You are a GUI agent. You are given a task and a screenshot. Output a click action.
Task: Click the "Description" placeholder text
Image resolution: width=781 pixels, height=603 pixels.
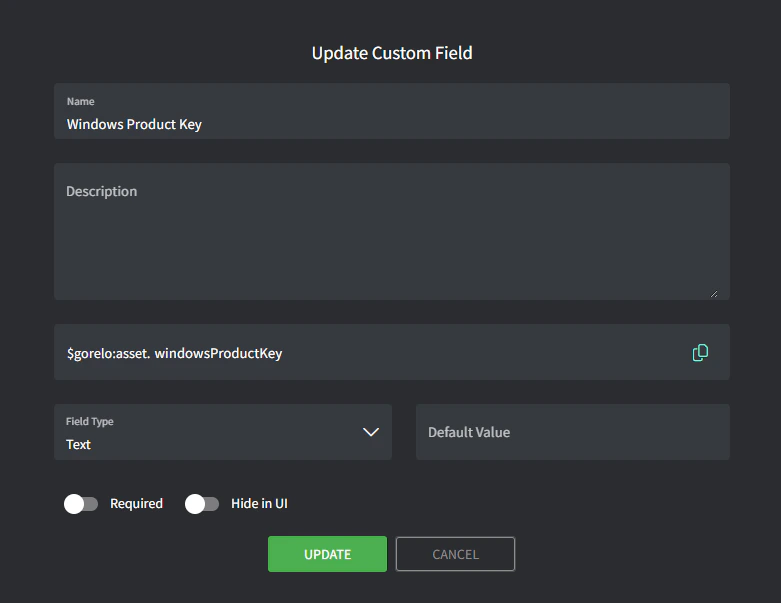click(x=102, y=191)
